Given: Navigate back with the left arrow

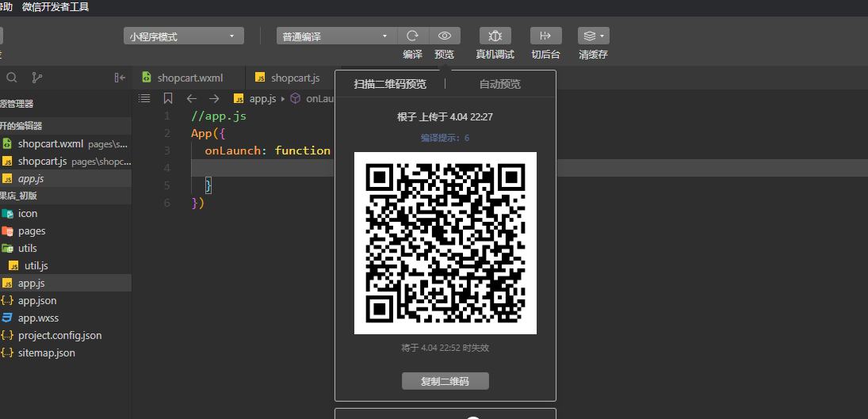Looking at the screenshot, I should 192,98.
